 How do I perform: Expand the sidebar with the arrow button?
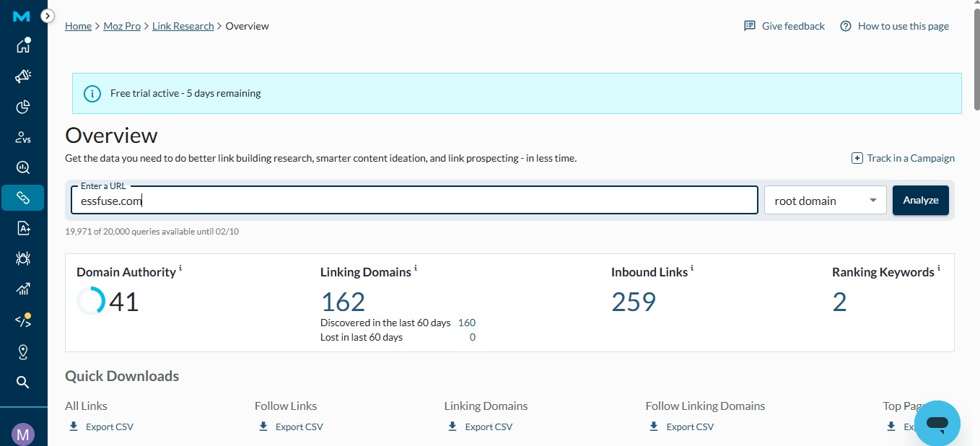point(48,15)
